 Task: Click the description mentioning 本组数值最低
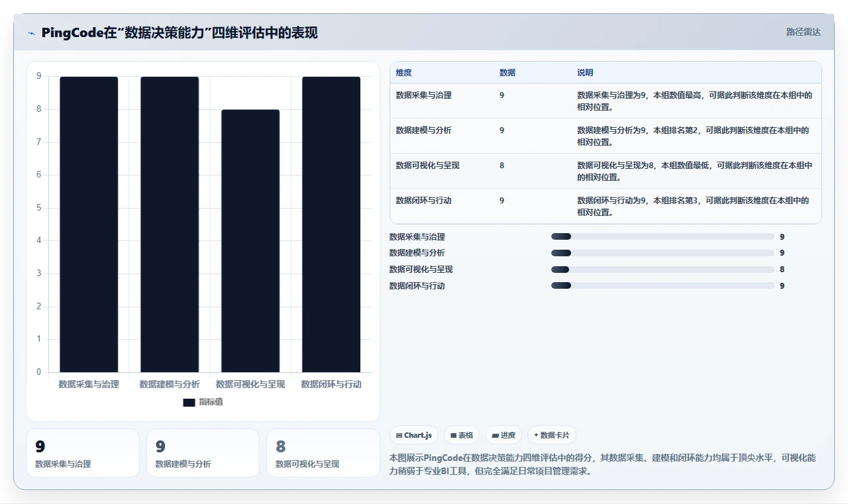click(694, 171)
